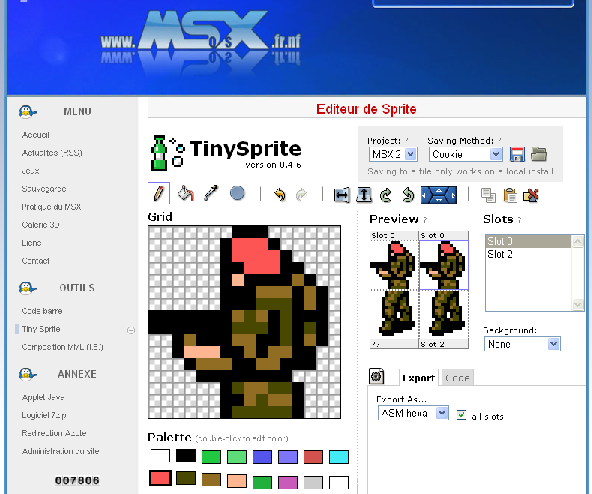Select the Pencil drawing tool
Image resolution: width=592 pixels, height=494 pixels.
tap(159, 193)
